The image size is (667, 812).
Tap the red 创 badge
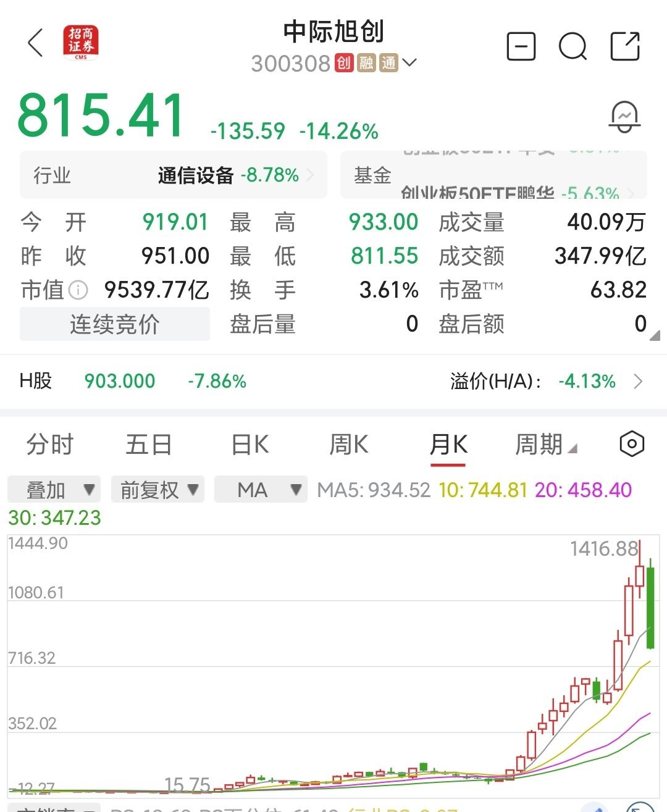344,63
